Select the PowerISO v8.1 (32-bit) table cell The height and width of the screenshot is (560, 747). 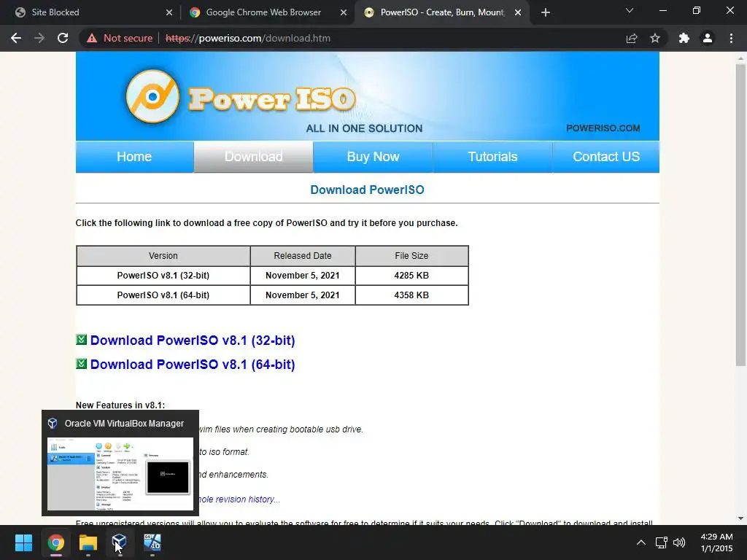pos(163,275)
